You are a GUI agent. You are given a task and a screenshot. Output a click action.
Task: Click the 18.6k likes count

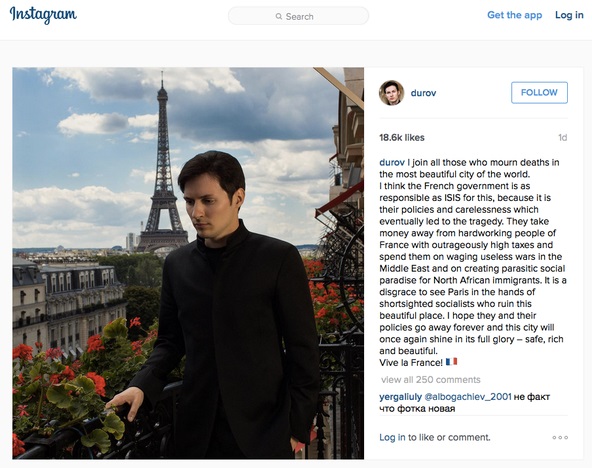402,138
